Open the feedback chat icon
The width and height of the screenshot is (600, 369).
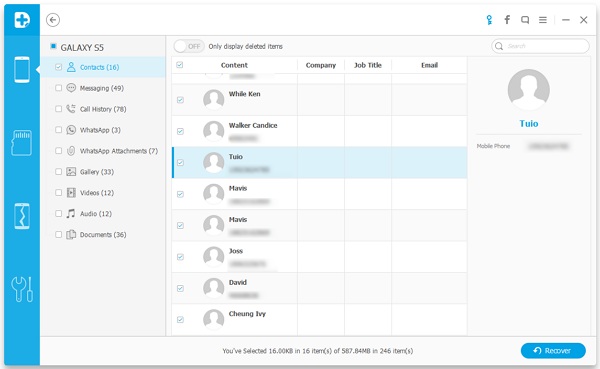point(525,20)
